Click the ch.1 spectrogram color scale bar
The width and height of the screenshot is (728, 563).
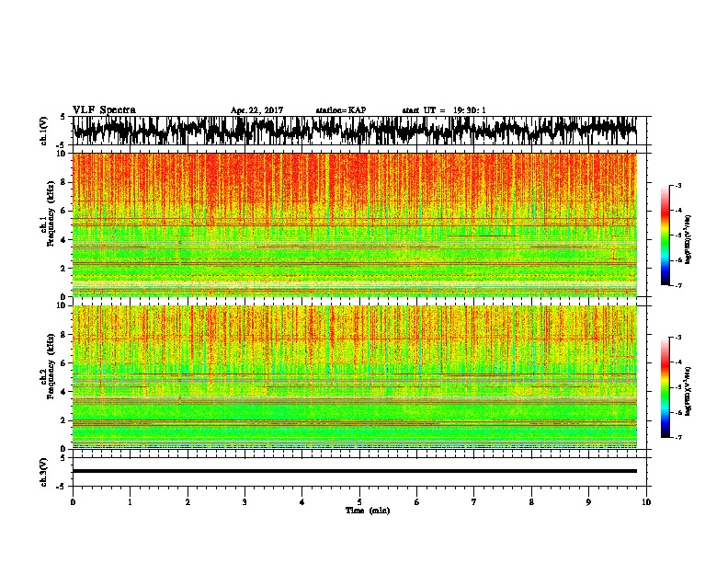[x=665, y=236]
